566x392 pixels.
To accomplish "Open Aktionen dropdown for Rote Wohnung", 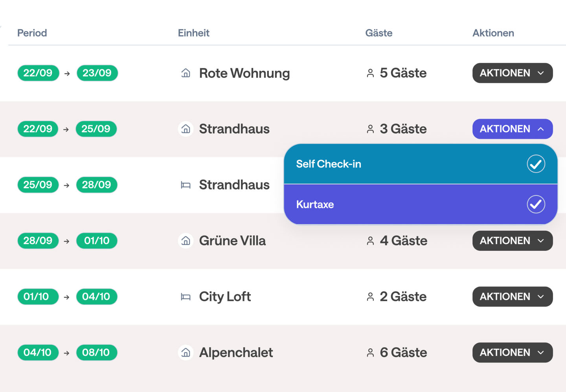I will pyautogui.click(x=512, y=73).
